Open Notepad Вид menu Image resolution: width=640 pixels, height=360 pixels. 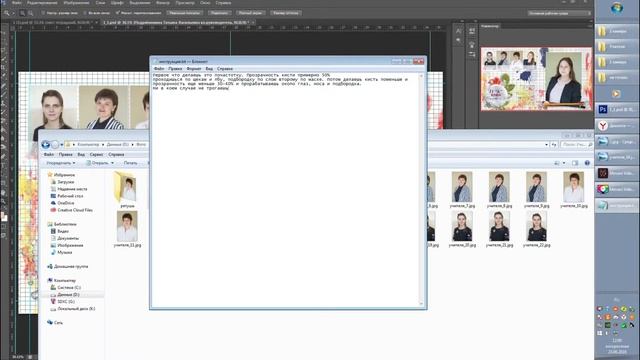click(x=209, y=69)
